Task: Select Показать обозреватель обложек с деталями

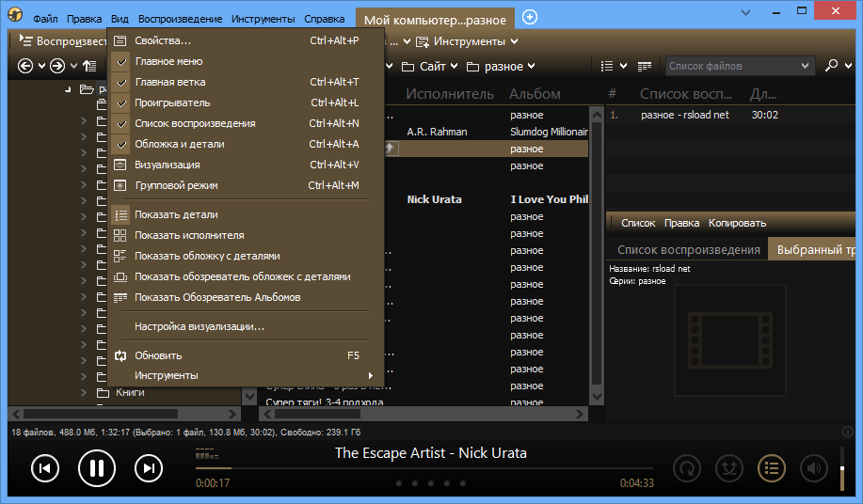Action: [246, 276]
